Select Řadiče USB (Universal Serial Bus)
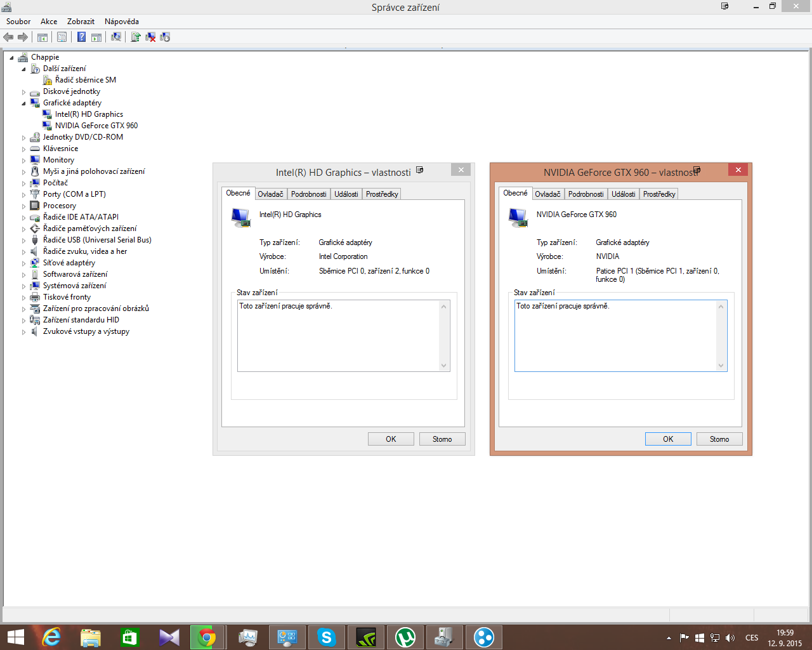Screen dimensions: 812x650 click(x=97, y=240)
